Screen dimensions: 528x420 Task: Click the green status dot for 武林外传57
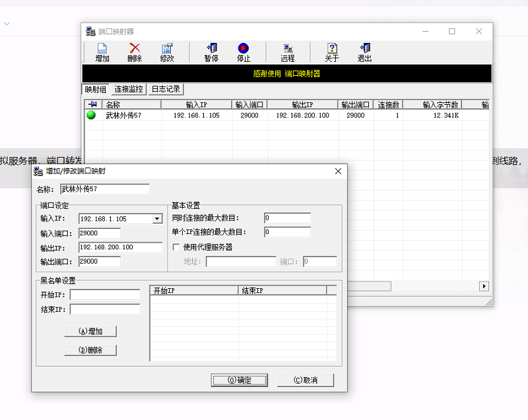tap(91, 115)
